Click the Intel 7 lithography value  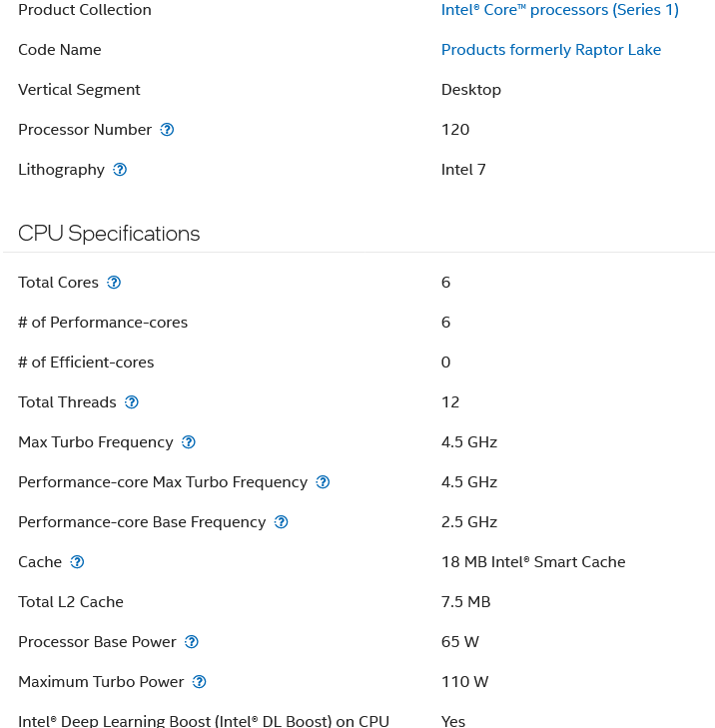(x=463, y=170)
